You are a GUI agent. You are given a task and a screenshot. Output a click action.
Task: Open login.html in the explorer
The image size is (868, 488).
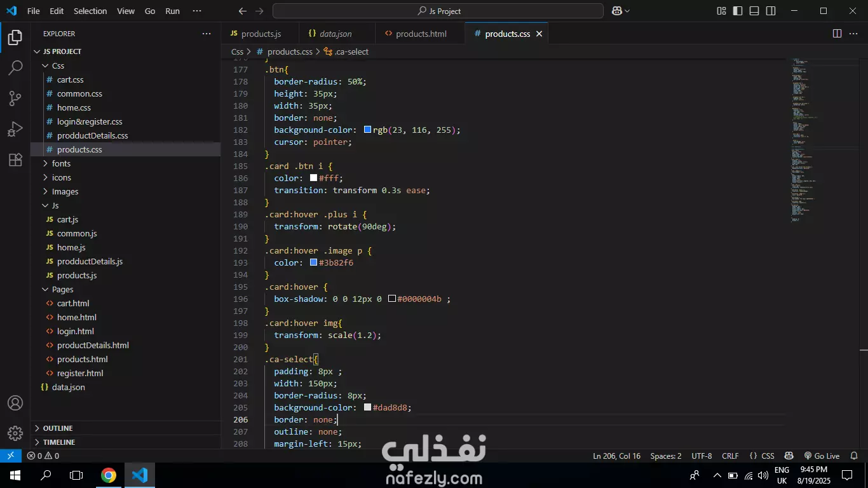click(126, 331)
